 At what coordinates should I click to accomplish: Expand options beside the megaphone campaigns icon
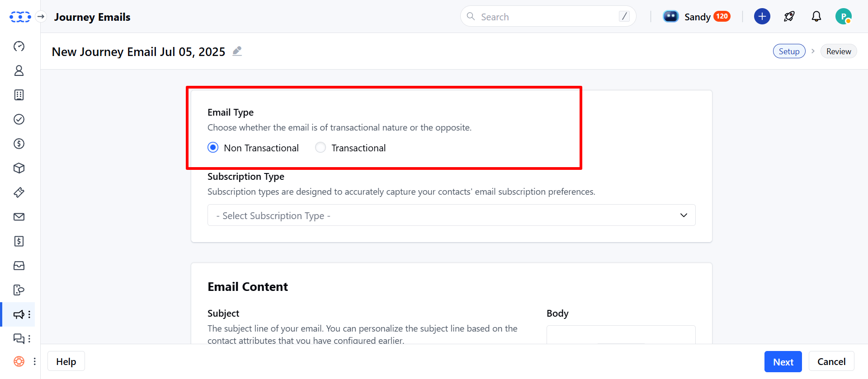[29, 314]
